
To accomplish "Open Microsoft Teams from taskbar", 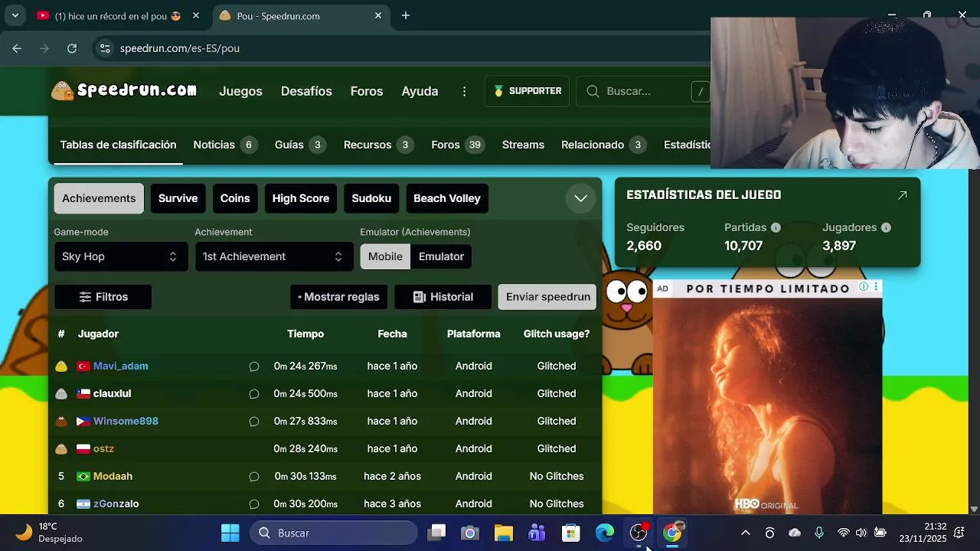I will click(537, 533).
